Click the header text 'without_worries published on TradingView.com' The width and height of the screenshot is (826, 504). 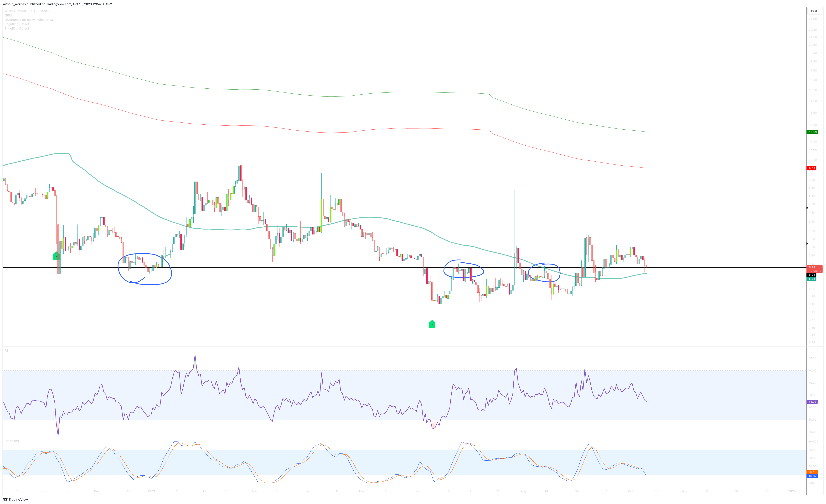click(37, 4)
